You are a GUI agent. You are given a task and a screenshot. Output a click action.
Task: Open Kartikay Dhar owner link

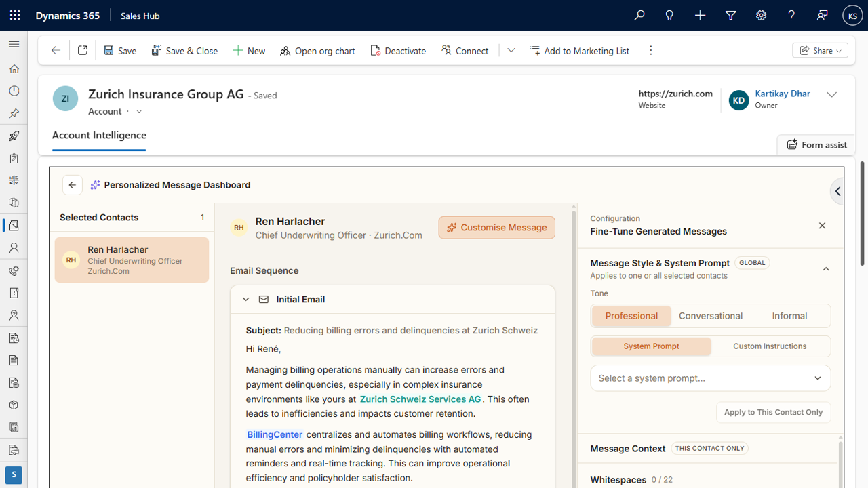point(782,94)
